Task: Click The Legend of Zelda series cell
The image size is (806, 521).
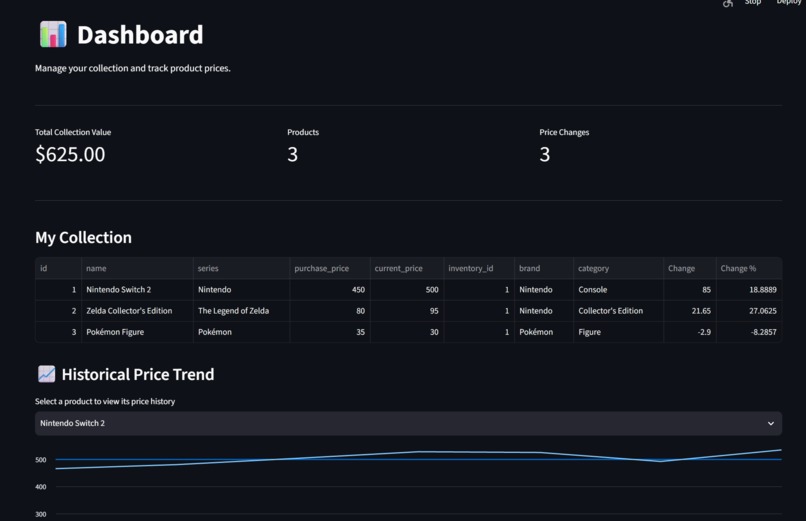Action: tap(241, 311)
